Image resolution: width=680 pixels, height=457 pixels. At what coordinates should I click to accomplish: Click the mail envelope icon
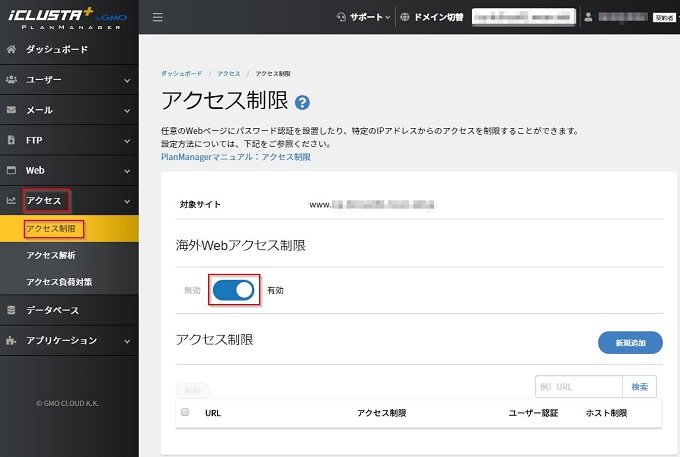(12, 110)
